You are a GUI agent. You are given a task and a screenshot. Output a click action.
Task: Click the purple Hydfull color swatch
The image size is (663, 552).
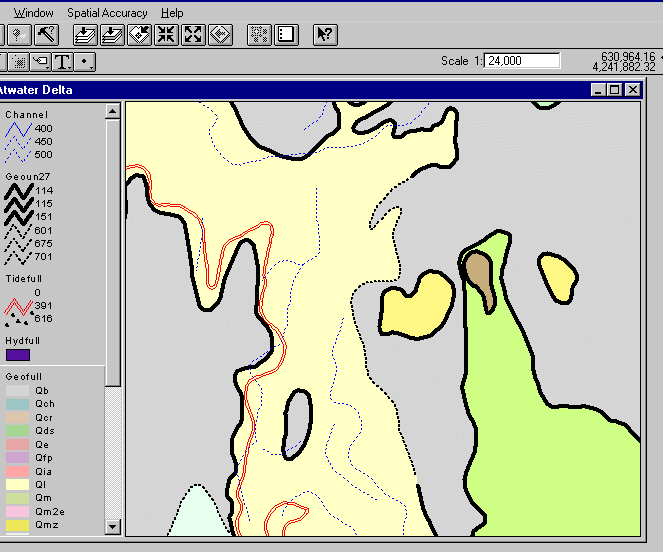pos(18,354)
